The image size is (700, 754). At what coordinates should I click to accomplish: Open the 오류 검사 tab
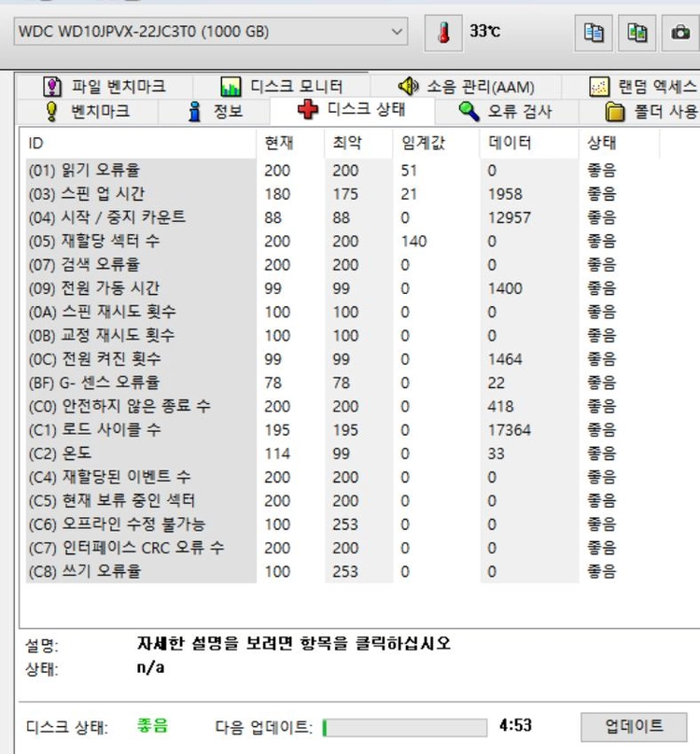pos(505,112)
